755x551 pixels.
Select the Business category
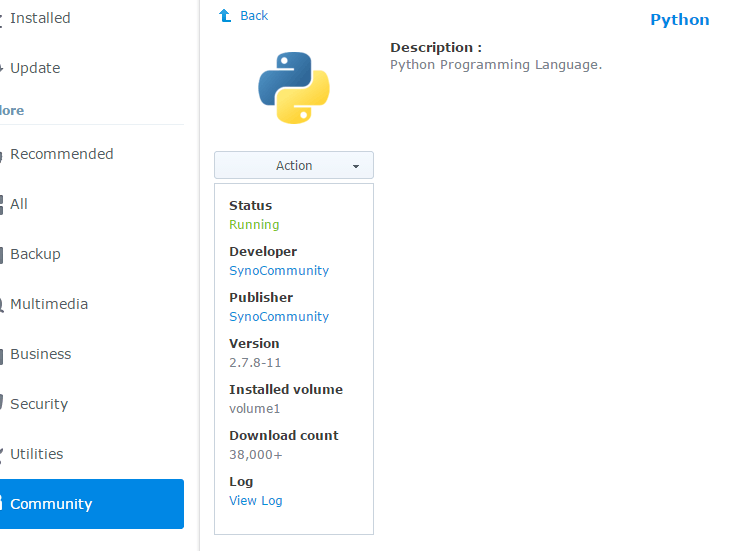point(40,354)
